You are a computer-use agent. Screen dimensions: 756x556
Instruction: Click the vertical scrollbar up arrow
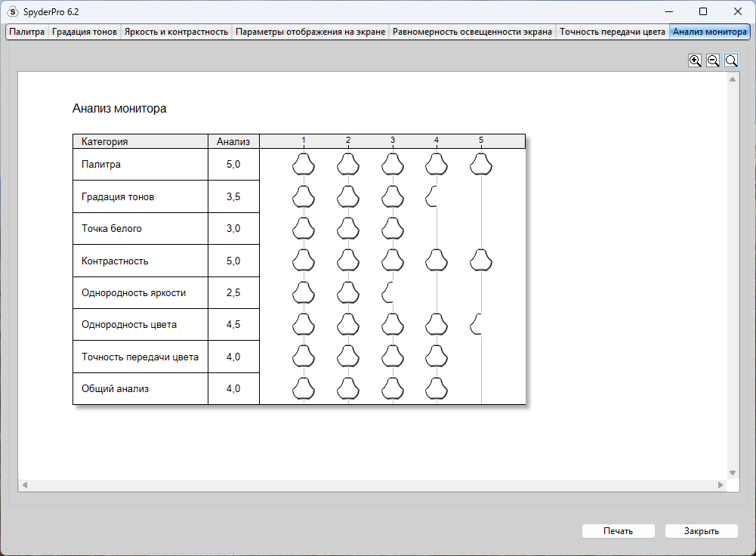tap(733, 79)
